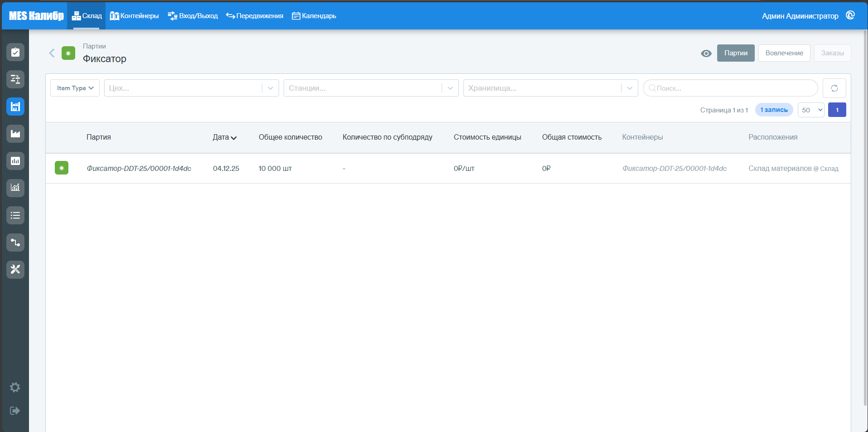Open the list sidebar icon
The width and height of the screenshot is (868, 432).
(15, 215)
